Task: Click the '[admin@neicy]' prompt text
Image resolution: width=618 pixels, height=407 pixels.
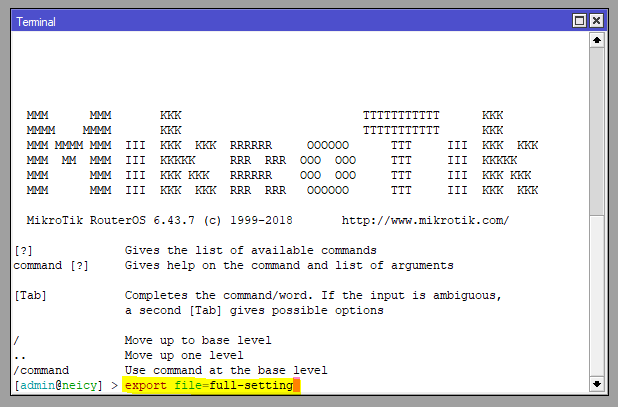Action: point(58,385)
